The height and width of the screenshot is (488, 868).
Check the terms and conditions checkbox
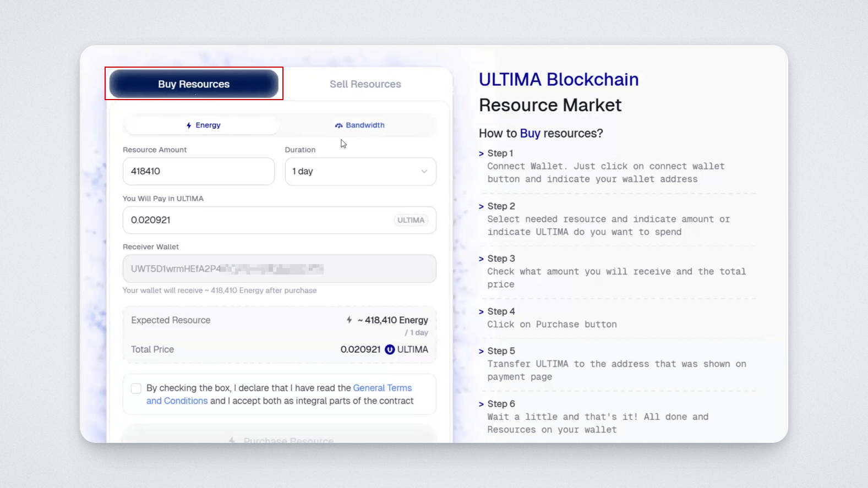136,388
